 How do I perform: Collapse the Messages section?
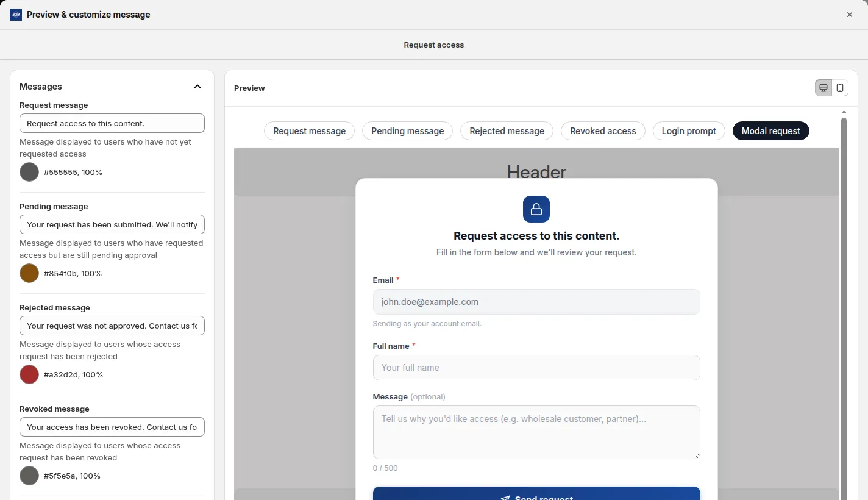(x=197, y=87)
